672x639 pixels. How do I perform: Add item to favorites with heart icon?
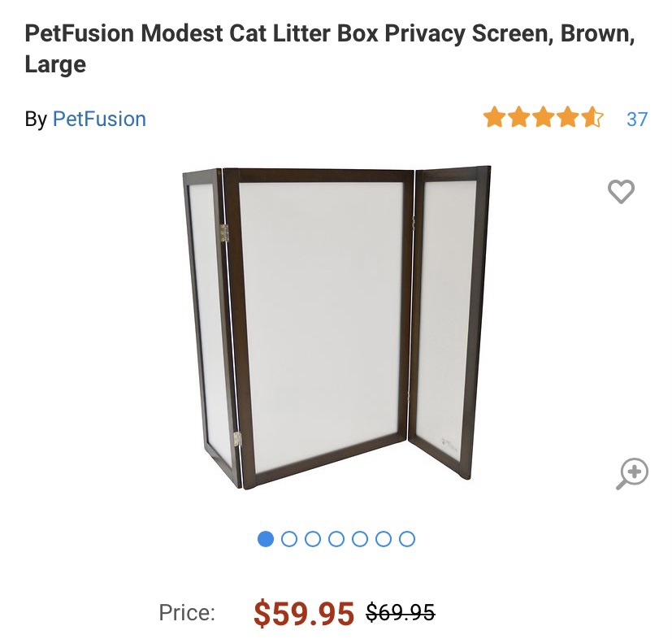[621, 192]
